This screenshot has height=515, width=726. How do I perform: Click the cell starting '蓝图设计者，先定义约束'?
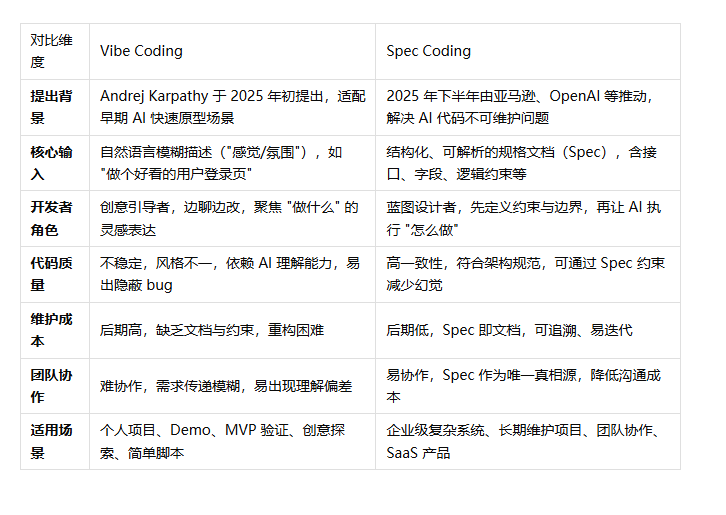(x=528, y=219)
